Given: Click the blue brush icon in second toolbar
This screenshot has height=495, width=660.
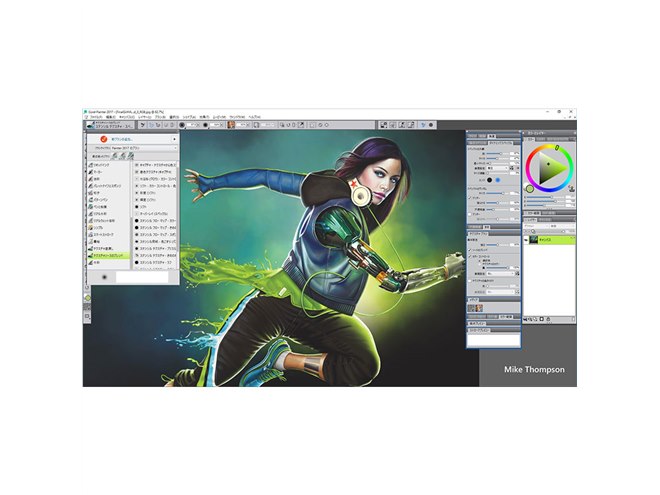Looking at the screenshot, I should click(x=423, y=125).
